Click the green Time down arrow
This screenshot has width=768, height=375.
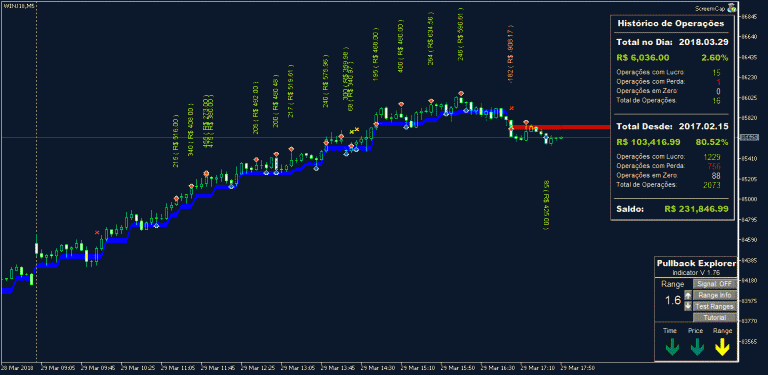tap(672, 348)
